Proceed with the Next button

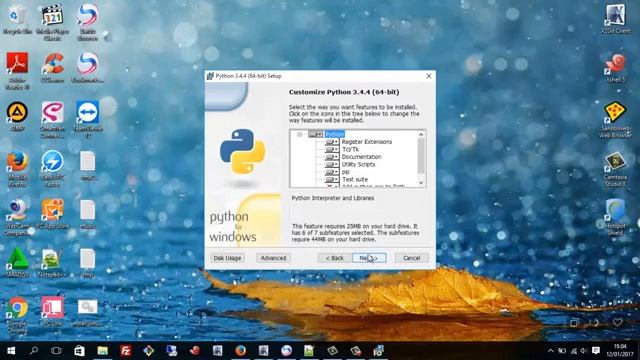369,258
